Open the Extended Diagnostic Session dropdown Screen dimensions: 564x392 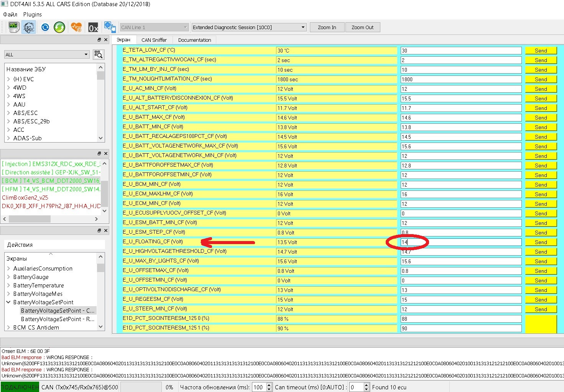[x=249, y=27]
